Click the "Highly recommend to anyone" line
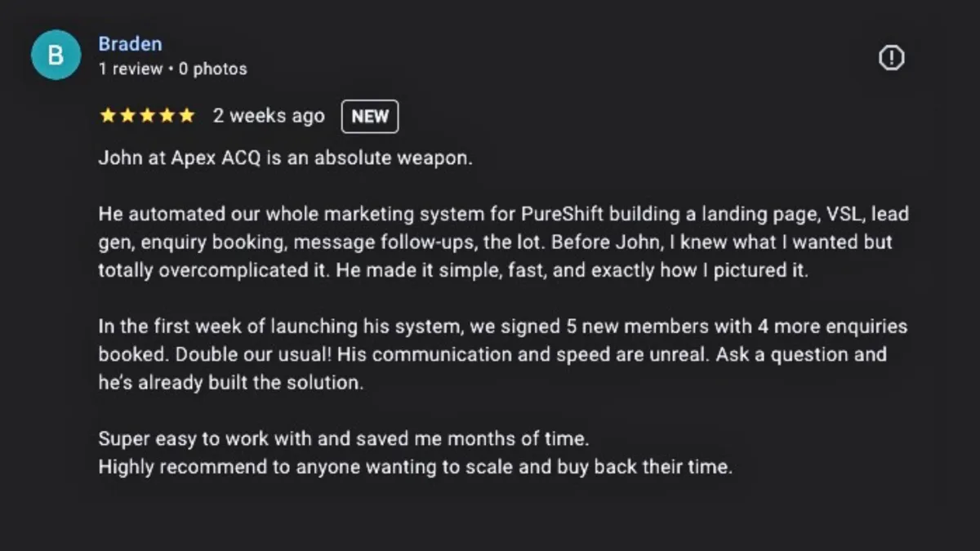Screen dimensions: 980x551 click(x=415, y=468)
